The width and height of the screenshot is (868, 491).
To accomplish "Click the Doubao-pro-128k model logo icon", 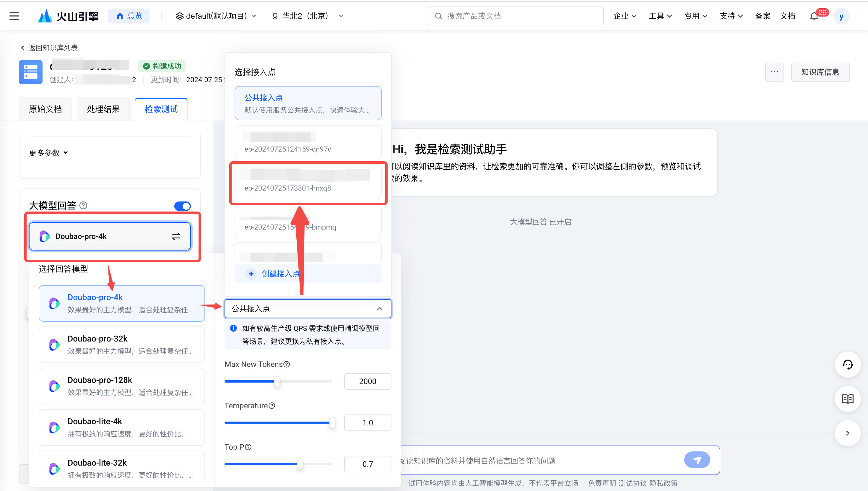I will [x=54, y=386].
